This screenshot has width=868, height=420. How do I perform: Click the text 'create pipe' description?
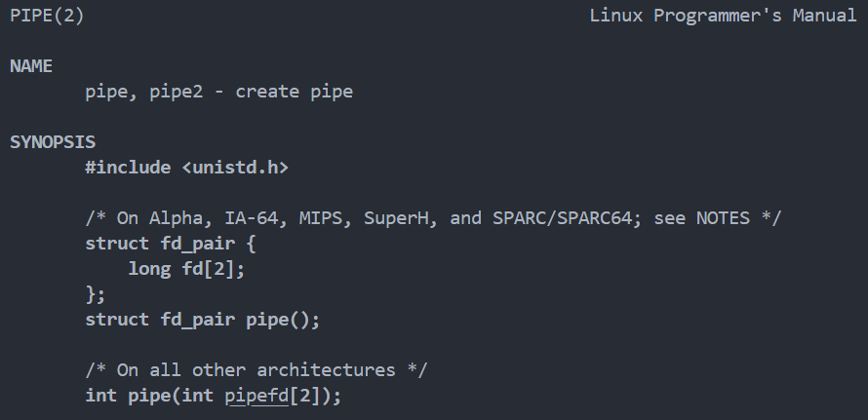(294, 92)
